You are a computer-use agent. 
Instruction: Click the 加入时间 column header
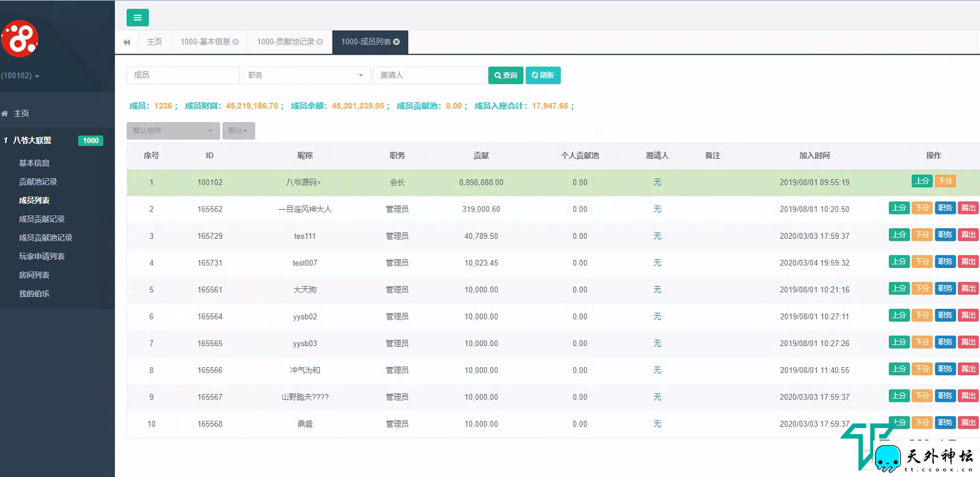pos(814,156)
